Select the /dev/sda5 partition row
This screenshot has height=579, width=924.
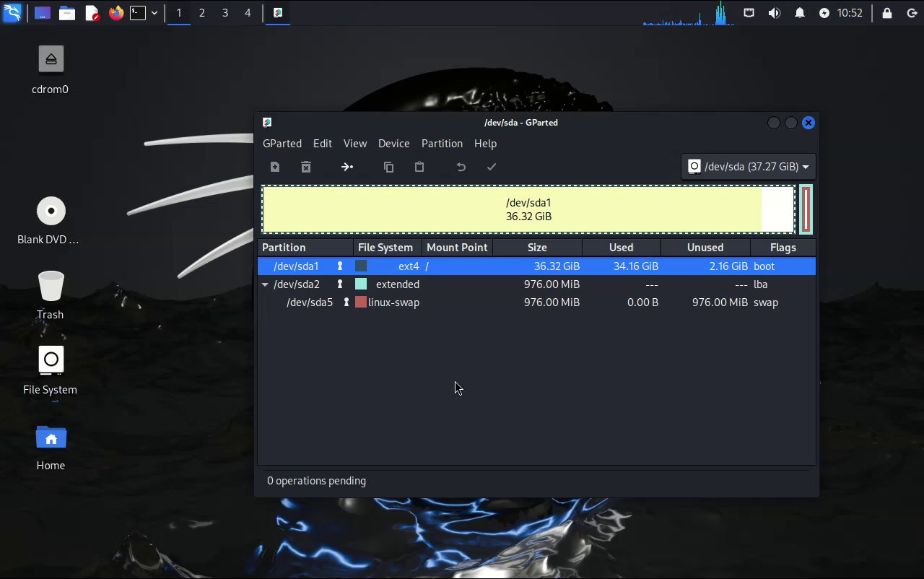537,302
